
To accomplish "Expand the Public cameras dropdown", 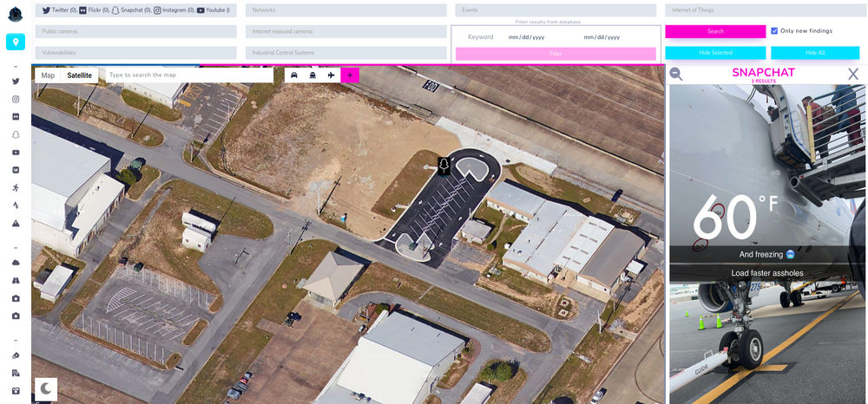I will point(136,31).
